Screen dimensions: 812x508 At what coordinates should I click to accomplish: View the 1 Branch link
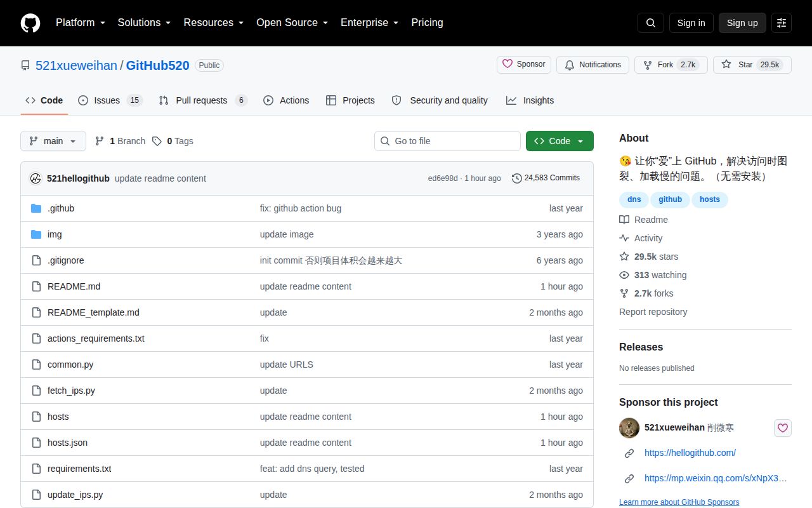click(120, 141)
